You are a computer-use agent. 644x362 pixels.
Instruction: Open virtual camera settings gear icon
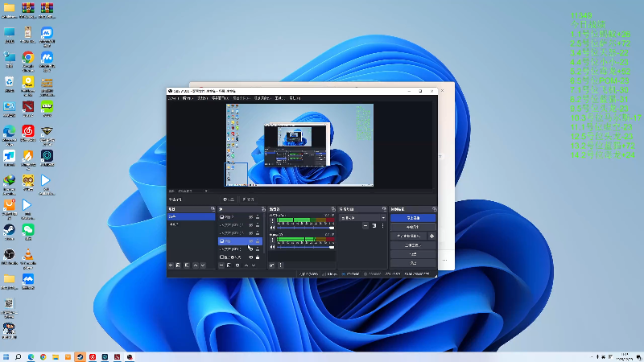click(431, 236)
